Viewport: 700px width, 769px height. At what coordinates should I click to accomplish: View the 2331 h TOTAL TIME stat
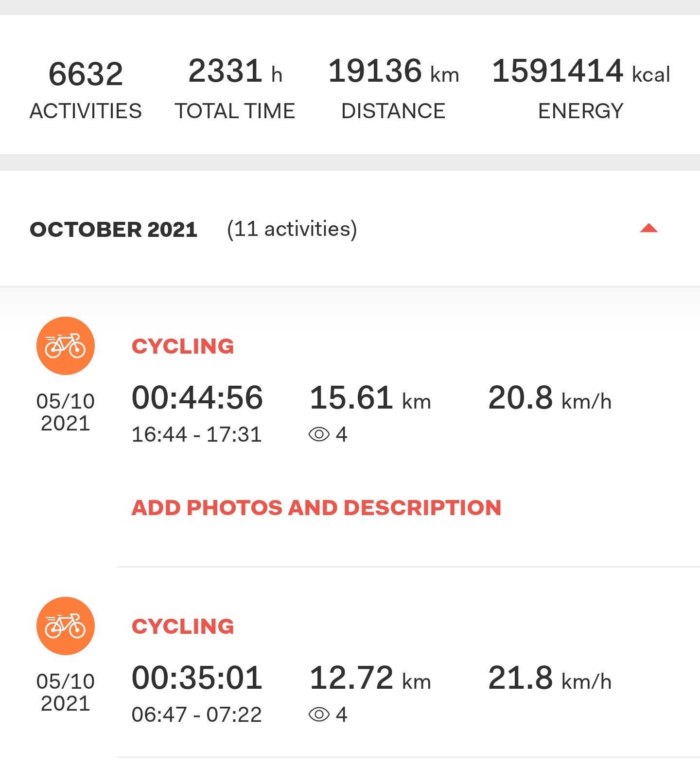point(235,89)
